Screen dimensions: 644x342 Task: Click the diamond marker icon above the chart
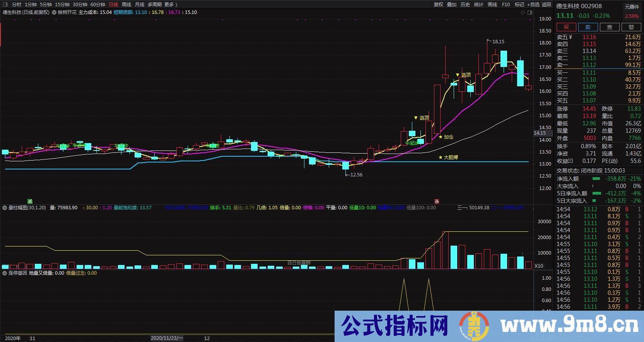(523, 12)
